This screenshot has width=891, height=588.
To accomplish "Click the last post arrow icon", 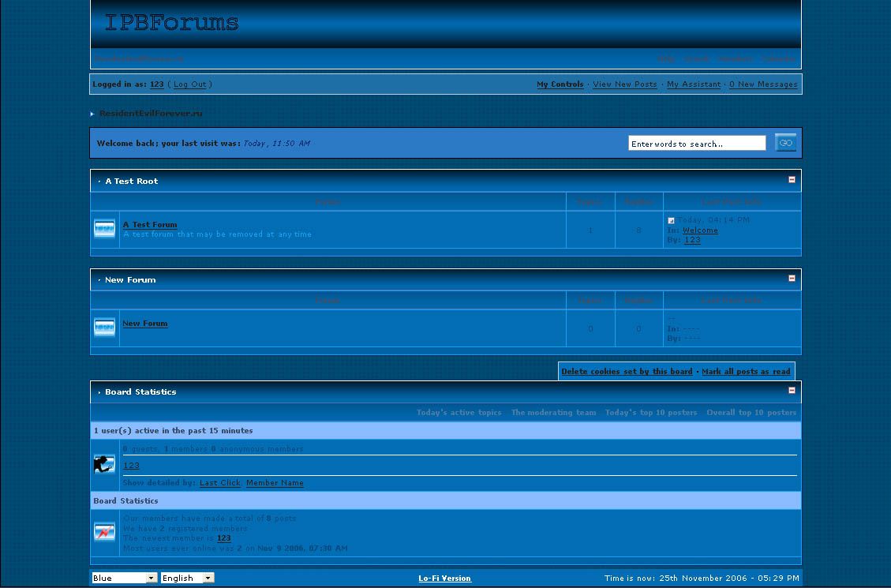I will [x=671, y=220].
